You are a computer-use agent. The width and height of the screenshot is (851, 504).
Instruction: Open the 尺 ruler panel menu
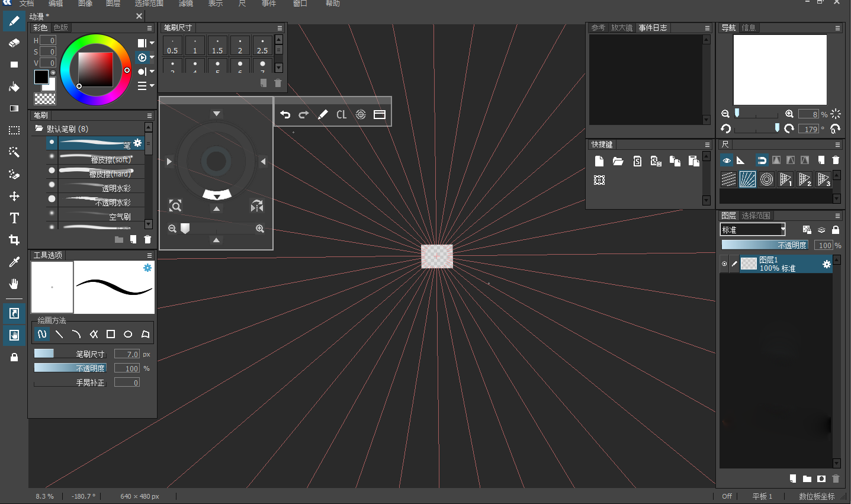pos(837,145)
